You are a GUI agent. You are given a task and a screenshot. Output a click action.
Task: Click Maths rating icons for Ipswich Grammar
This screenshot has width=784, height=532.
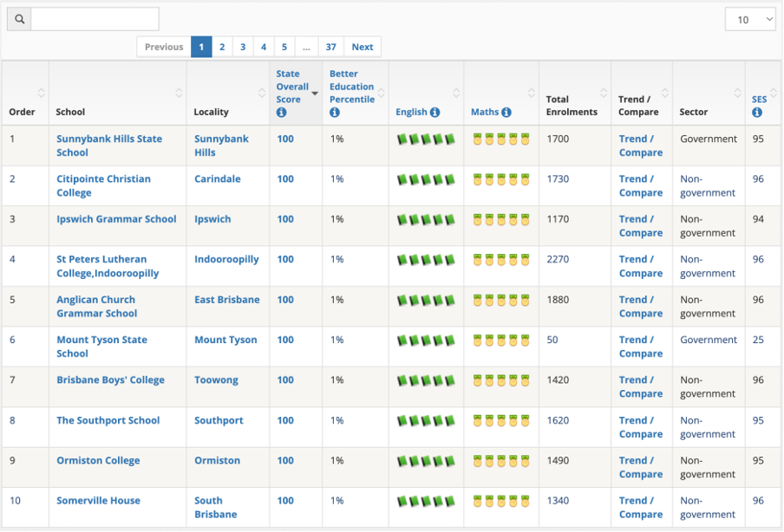(x=500, y=220)
